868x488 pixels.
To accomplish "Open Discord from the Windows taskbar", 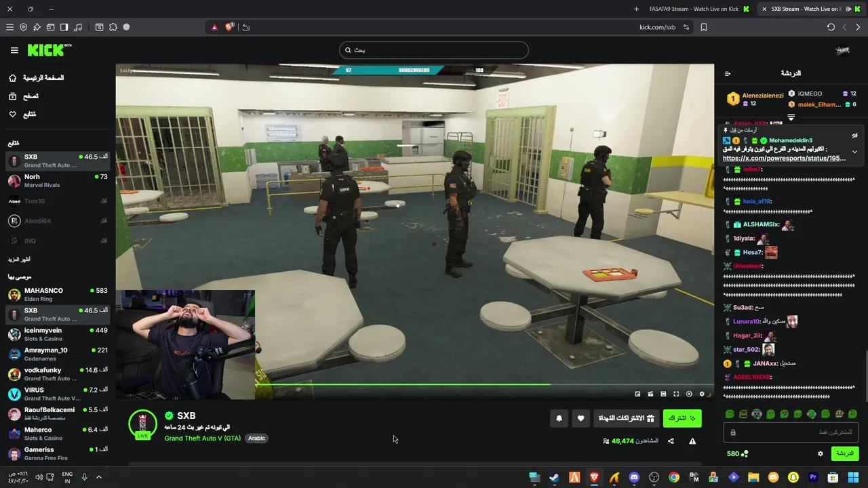I will (x=634, y=477).
